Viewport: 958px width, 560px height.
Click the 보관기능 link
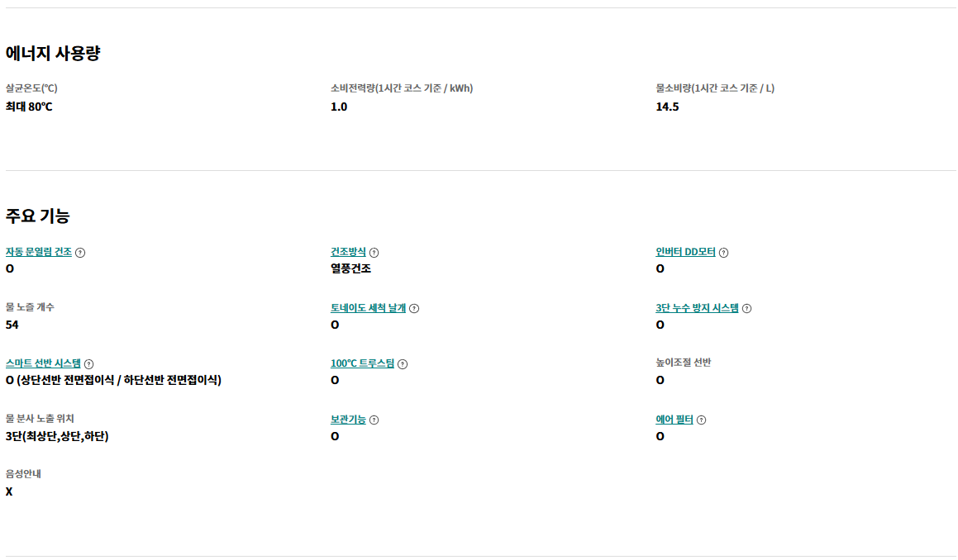[x=348, y=420]
